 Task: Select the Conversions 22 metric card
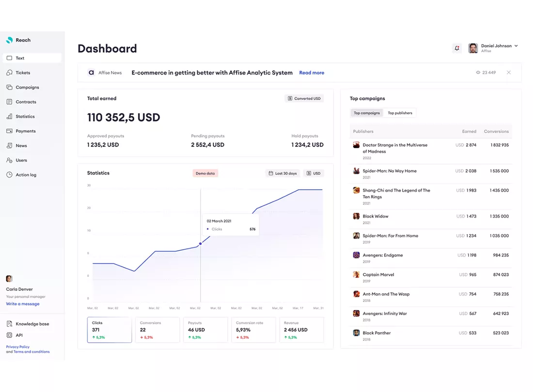pyautogui.click(x=157, y=330)
